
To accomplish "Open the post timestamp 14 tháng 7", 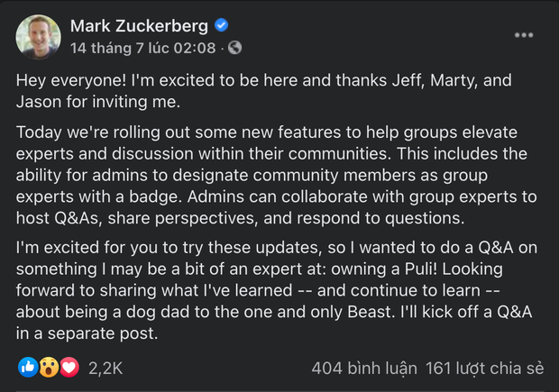I will [x=142, y=47].
